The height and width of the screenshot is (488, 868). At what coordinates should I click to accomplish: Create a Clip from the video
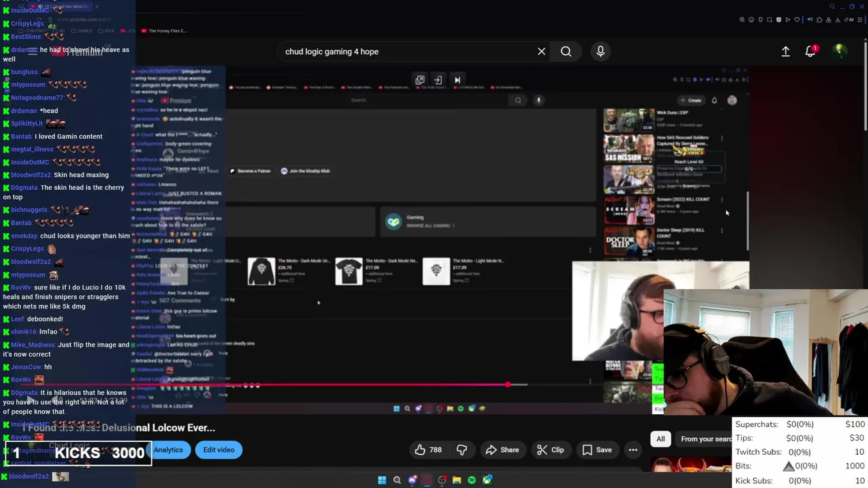[550, 450]
